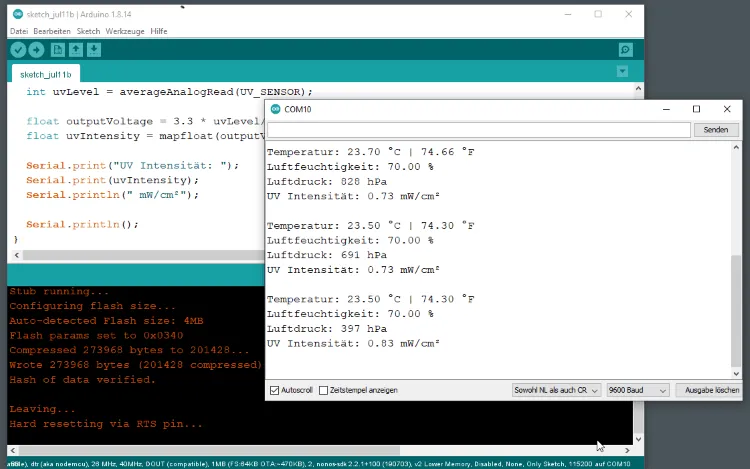This screenshot has width=750, height=469.
Task: Click the Verify sketch checkmark icon
Action: pyautogui.click(x=19, y=50)
